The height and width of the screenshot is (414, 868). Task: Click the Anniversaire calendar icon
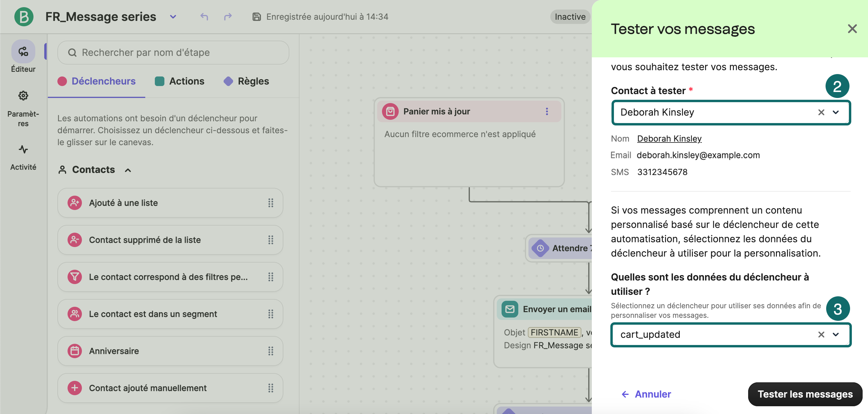[x=75, y=351]
